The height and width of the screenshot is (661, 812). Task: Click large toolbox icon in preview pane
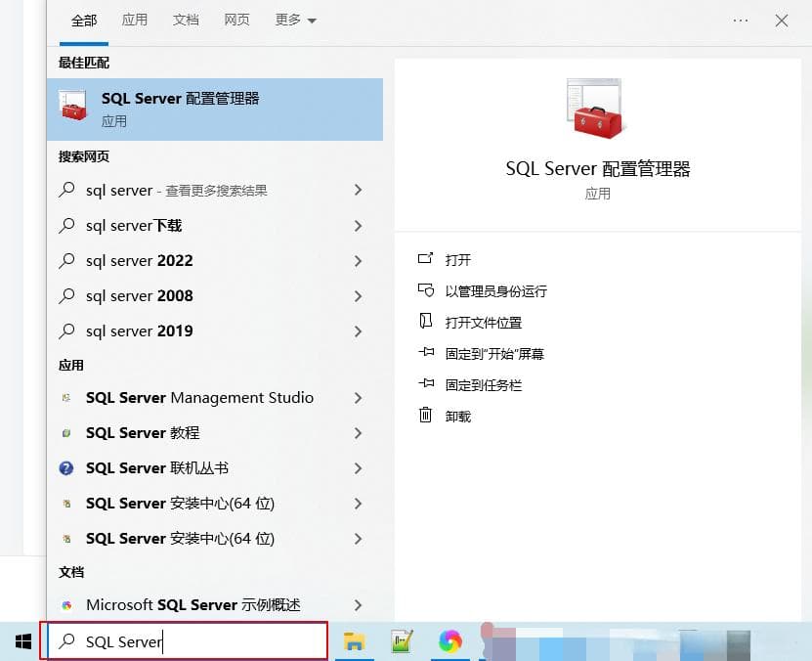[595, 110]
